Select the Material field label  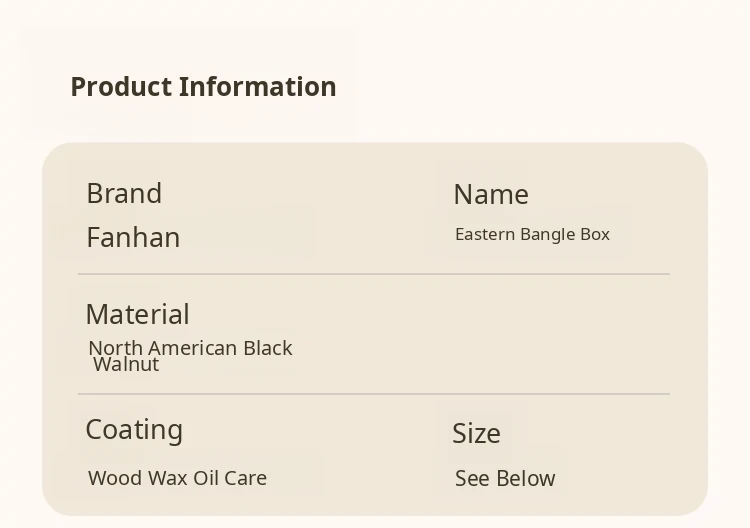tap(137, 314)
